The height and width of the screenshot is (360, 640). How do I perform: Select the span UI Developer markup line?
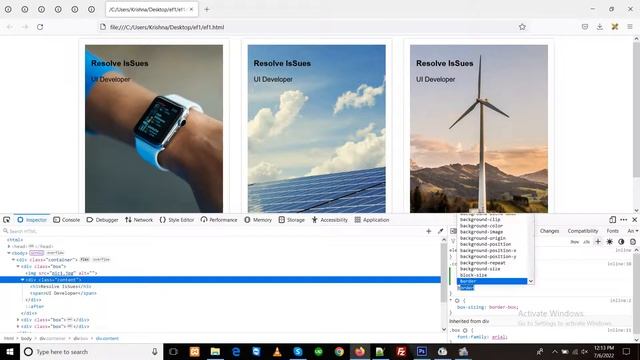click(x=63, y=293)
